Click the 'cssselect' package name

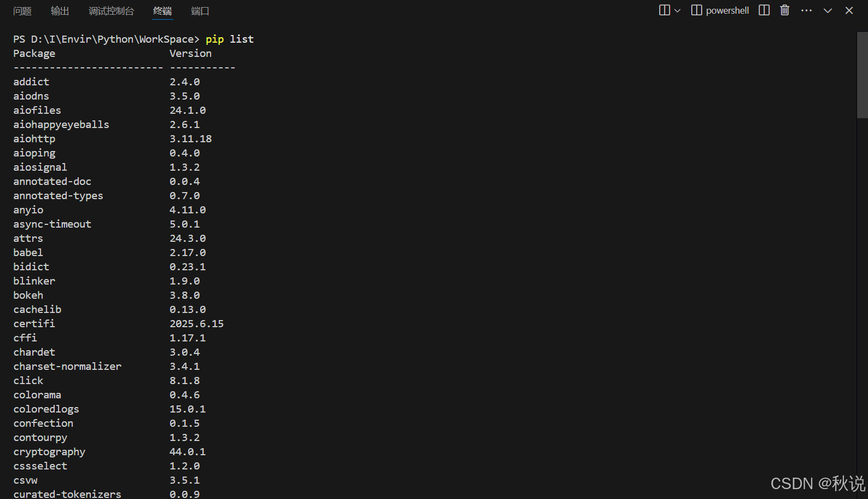(x=40, y=466)
